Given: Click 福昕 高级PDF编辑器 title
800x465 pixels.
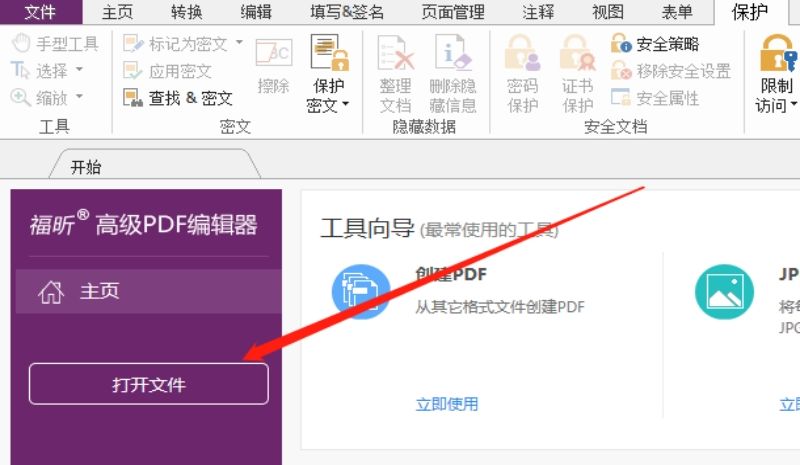Looking at the screenshot, I should coord(143,223).
